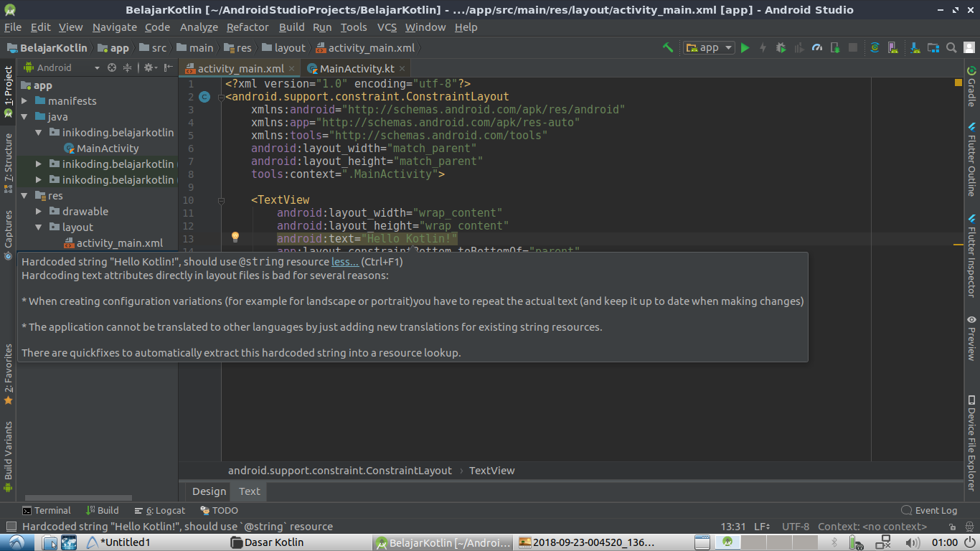980x551 pixels.
Task: Switch to the Design view of the layout
Action: pos(208,491)
